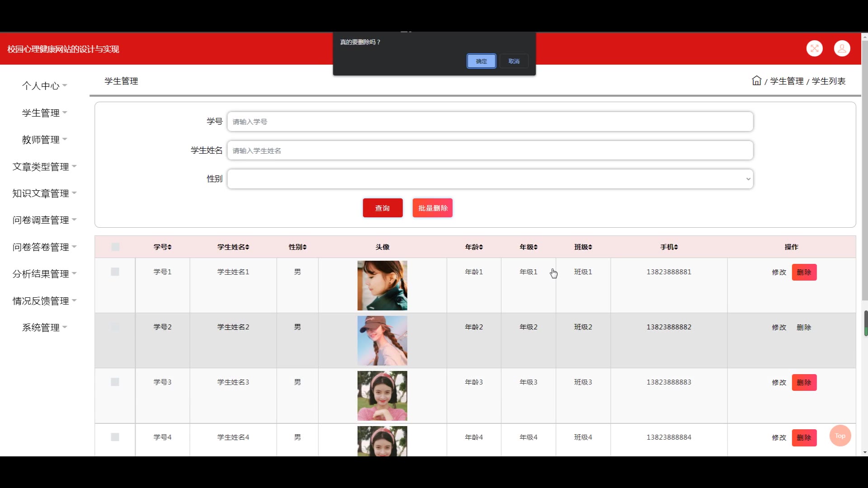Sort table by 学号 column arrows
This screenshot has width=868, height=488.
(x=169, y=247)
